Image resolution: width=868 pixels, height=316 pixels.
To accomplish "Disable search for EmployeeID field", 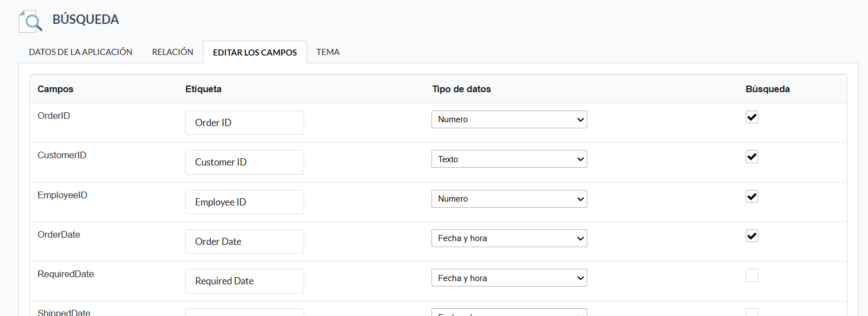I will 752,197.
